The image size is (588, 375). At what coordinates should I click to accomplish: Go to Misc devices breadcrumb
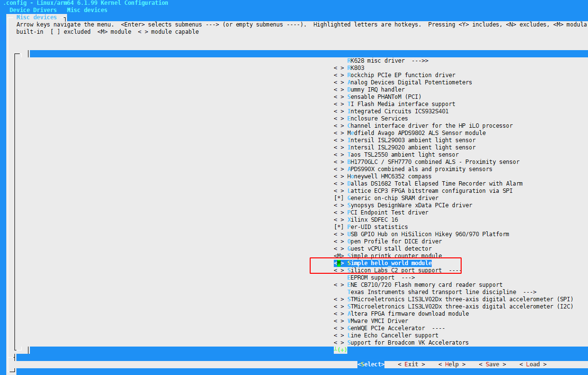click(x=87, y=10)
